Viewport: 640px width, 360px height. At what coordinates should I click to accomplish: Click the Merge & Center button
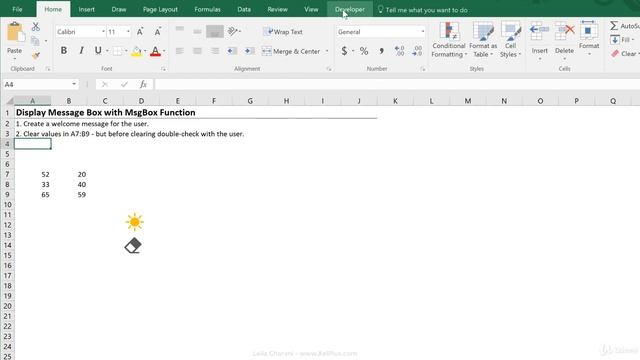point(291,51)
